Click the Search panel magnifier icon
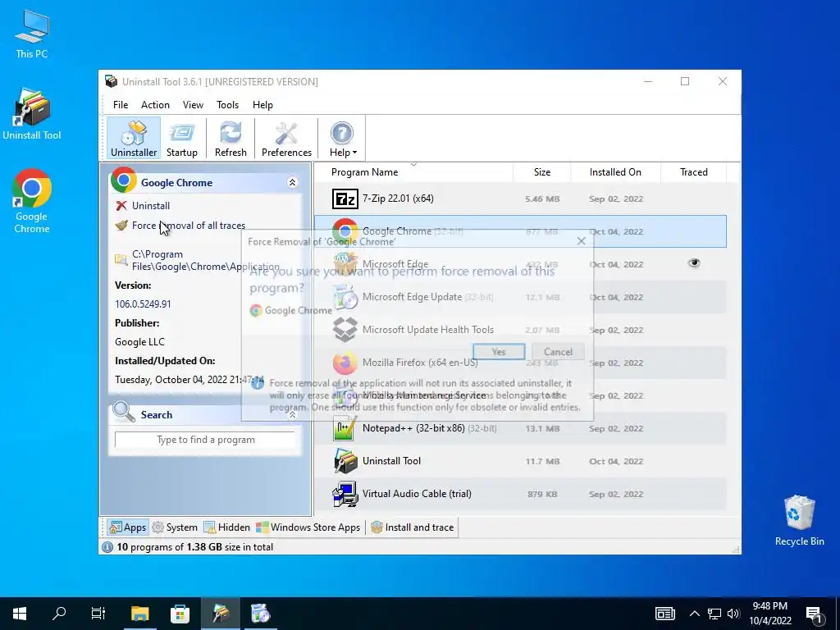 124,412
